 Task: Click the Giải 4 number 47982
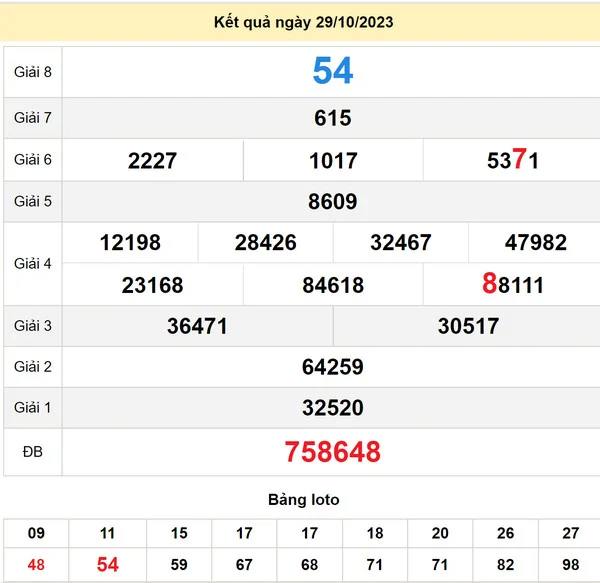point(536,243)
